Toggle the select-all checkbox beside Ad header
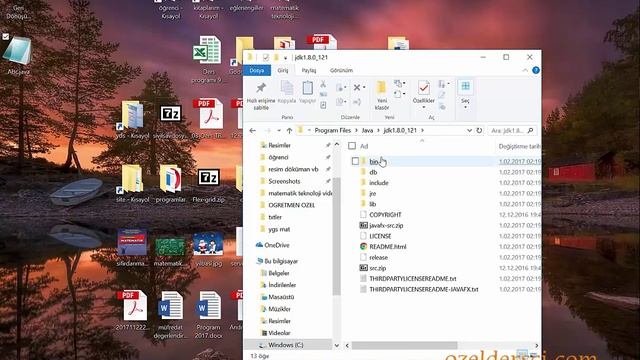This screenshot has height=360, width=640. [x=352, y=146]
